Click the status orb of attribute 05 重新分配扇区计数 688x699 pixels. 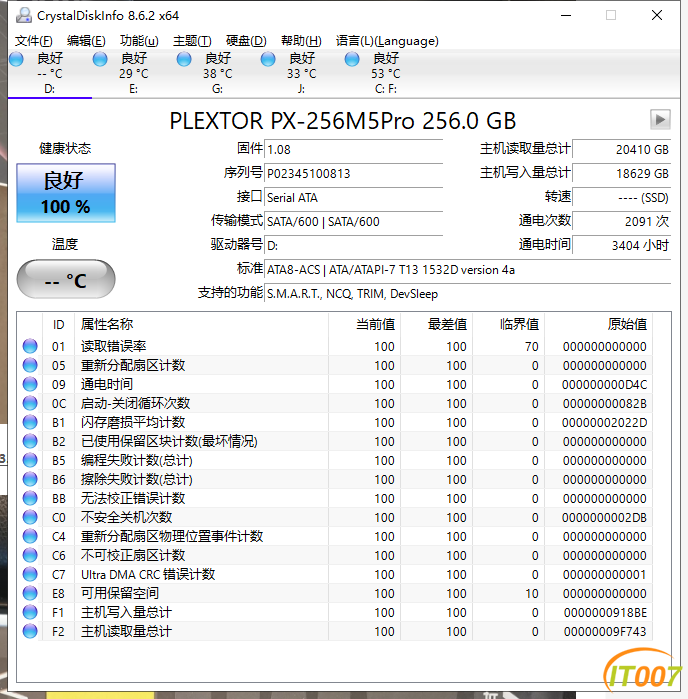[30, 365]
